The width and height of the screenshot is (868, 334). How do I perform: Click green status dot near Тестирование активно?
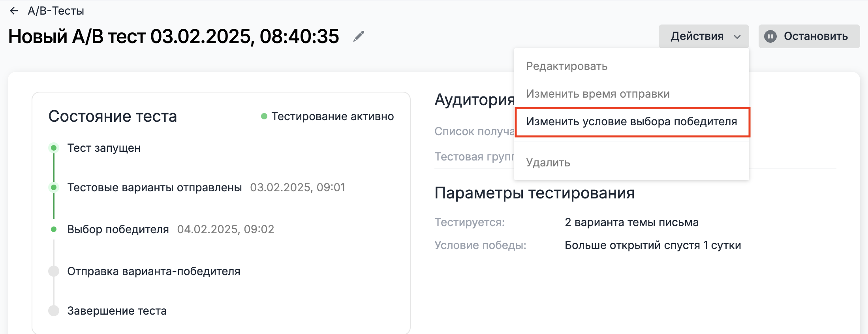(264, 116)
